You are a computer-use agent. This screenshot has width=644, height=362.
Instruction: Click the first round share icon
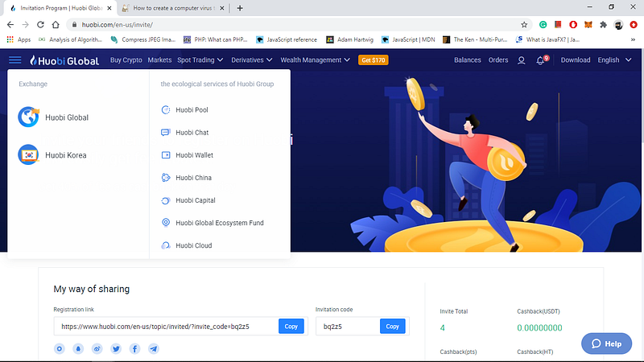pos(59,348)
